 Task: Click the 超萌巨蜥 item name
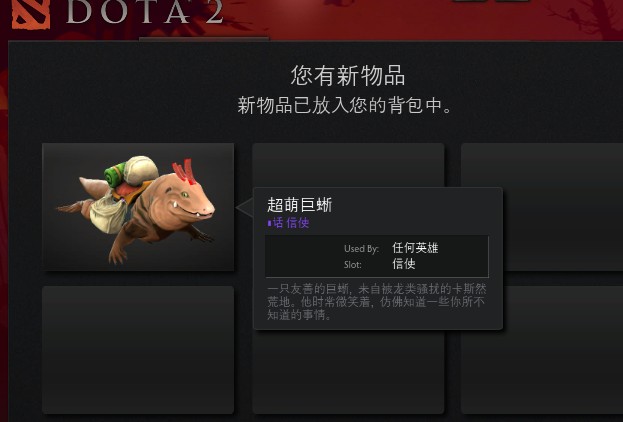click(x=300, y=205)
